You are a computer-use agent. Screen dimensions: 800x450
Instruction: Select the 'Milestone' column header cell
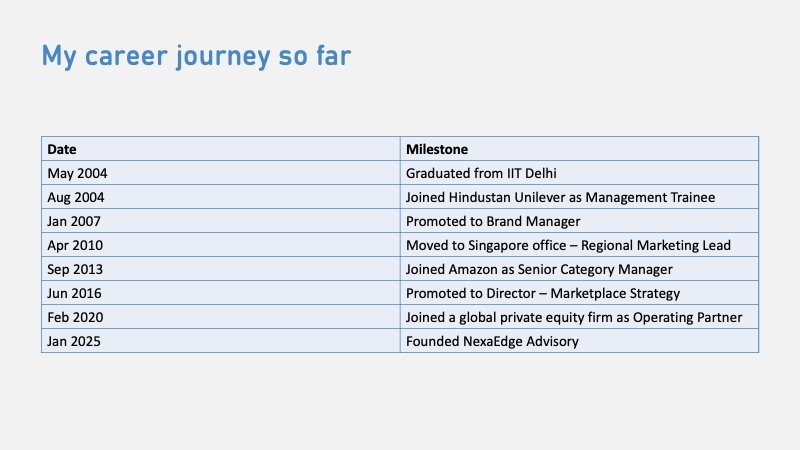(579, 148)
